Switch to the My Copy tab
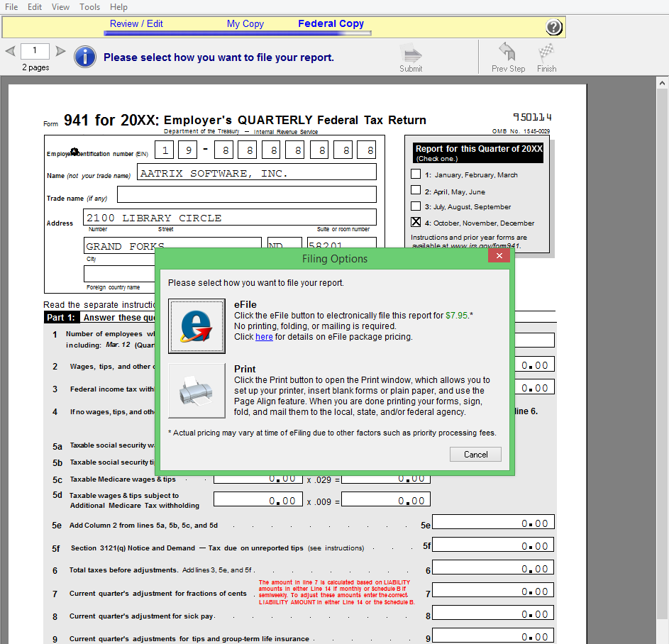Screen dimensions: 669x644 [x=245, y=23]
